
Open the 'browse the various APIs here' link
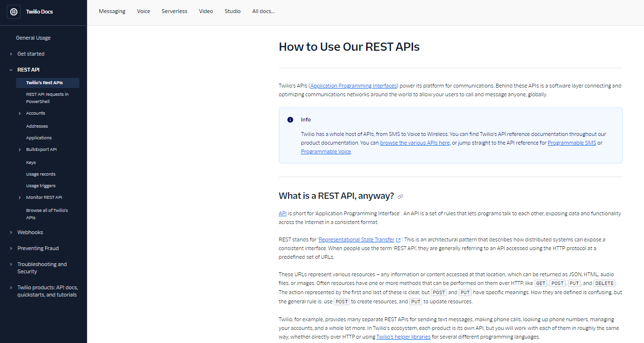point(414,143)
